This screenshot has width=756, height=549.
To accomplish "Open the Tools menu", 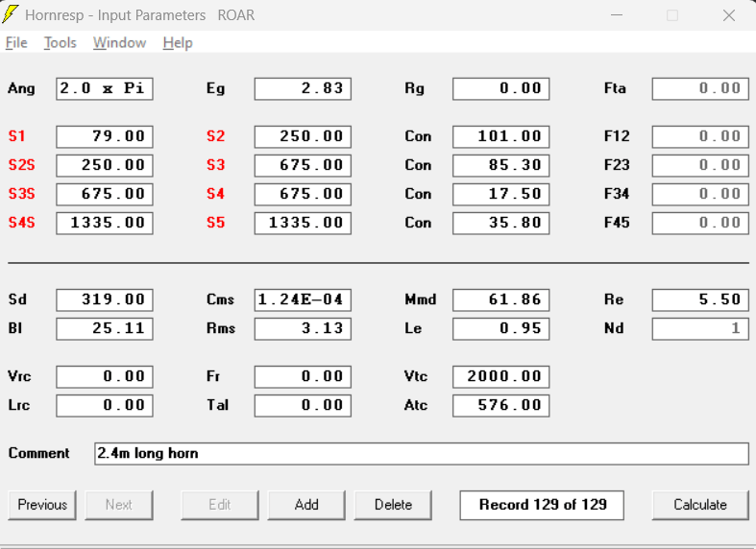I will [61, 43].
